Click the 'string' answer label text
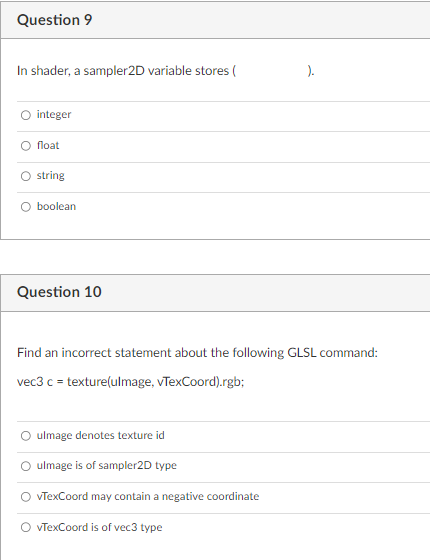Image resolution: width=430 pixels, height=560 pixels. pos(51,176)
